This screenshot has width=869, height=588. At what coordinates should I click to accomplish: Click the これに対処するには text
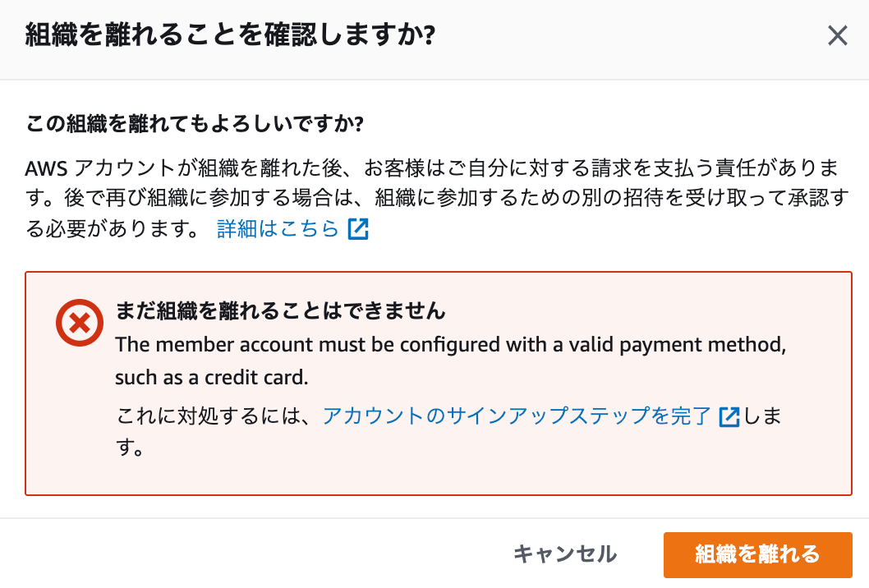pos(214,416)
